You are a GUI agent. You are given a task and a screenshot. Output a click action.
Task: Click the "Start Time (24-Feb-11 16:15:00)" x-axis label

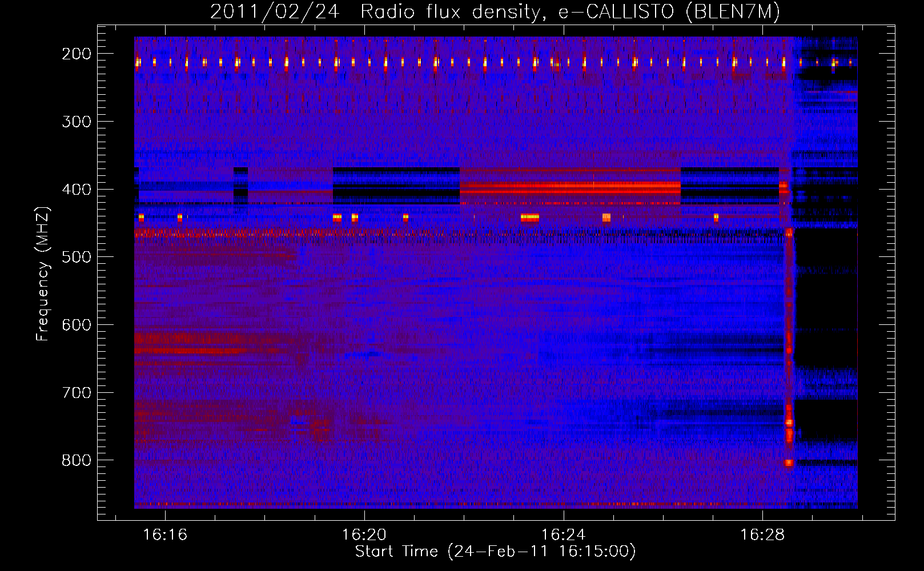click(x=495, y=552)
